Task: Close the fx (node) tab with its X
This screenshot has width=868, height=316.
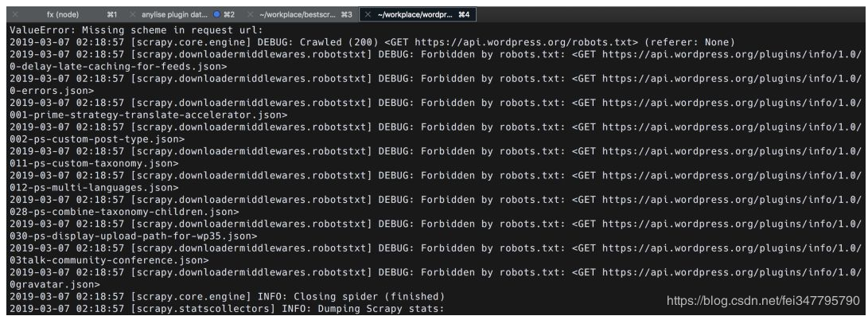Action: coord(15,15)
